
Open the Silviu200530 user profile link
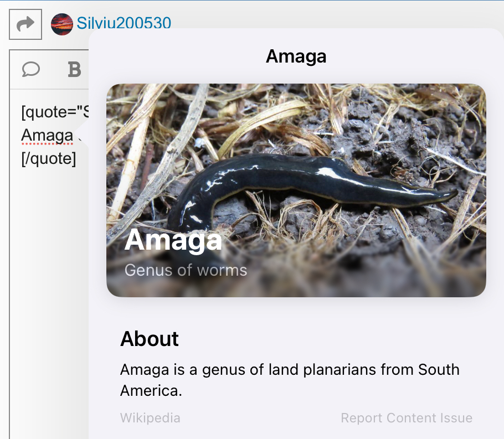pyautogui.click(x=124, y=23)
